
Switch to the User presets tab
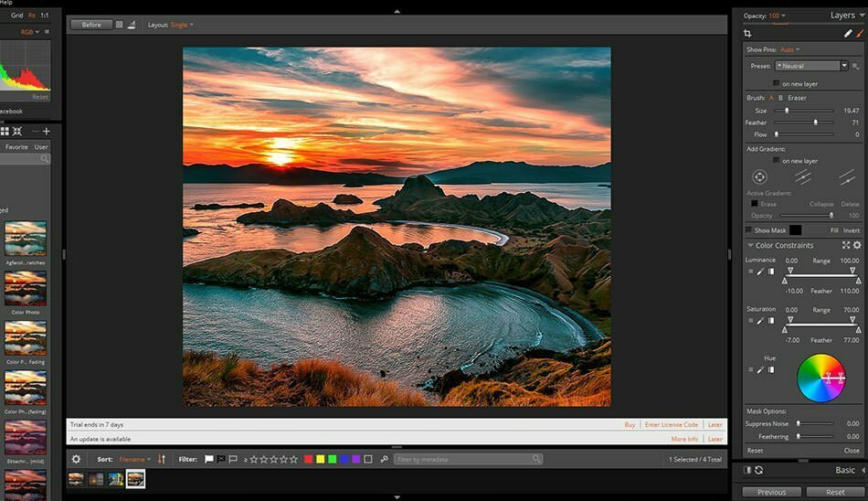click(41, 147)
